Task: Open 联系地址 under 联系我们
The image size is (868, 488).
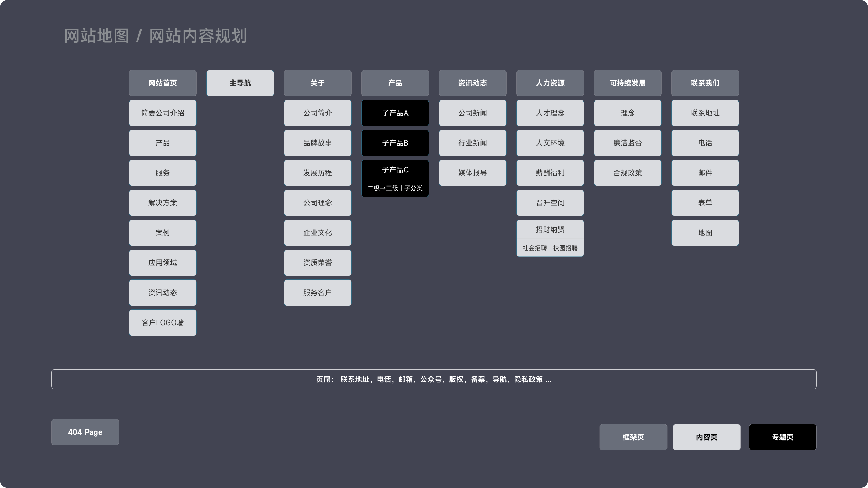Action: pos(705,113)
